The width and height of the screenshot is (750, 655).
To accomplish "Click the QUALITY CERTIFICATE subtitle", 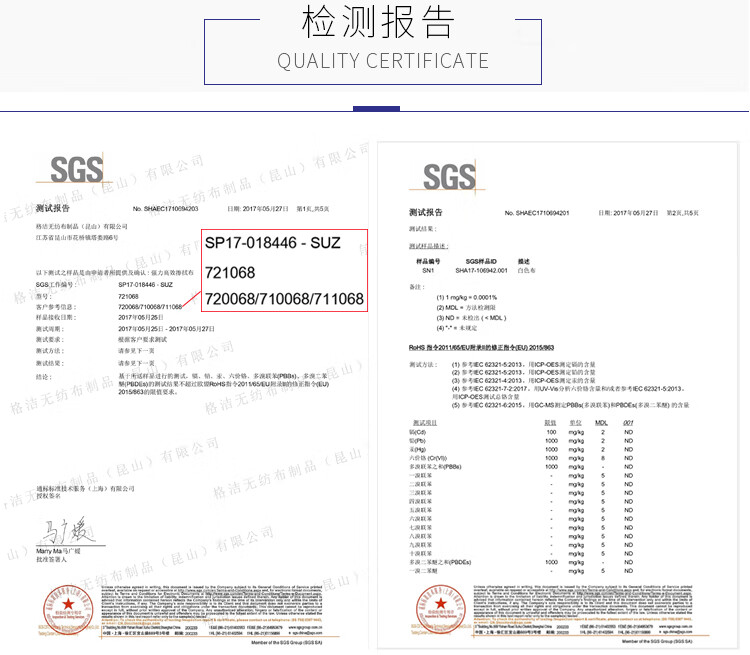I will pyautogui.click(x=383, y=61).
